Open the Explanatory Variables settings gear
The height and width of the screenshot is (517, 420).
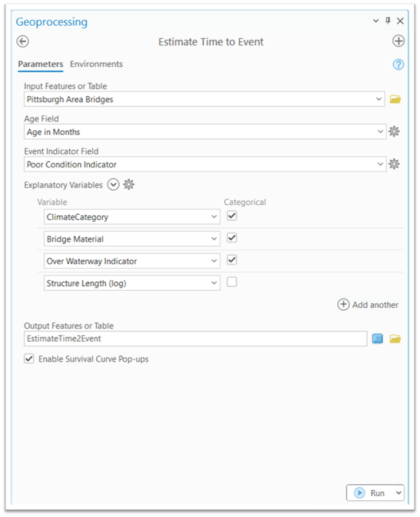coord(128,184)
